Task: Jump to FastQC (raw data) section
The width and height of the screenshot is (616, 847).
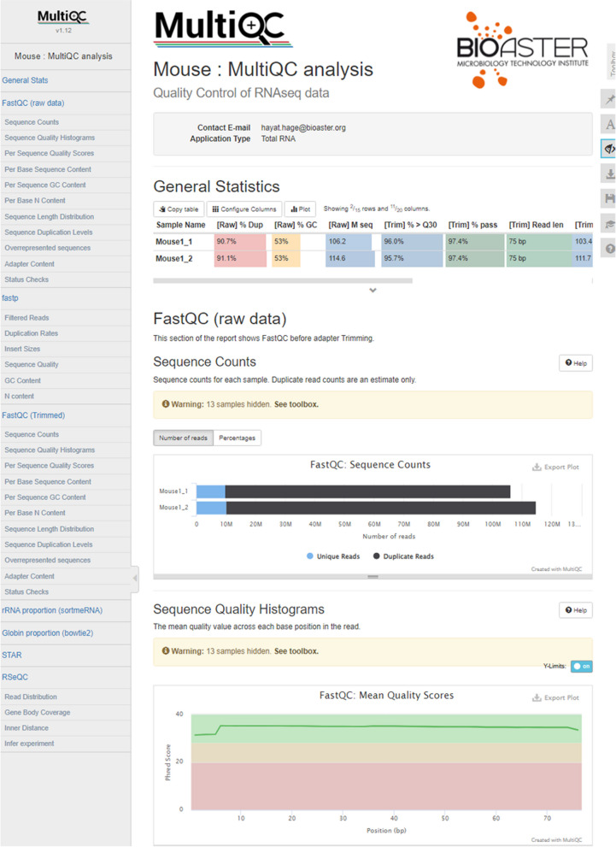Action: [33, 103]
